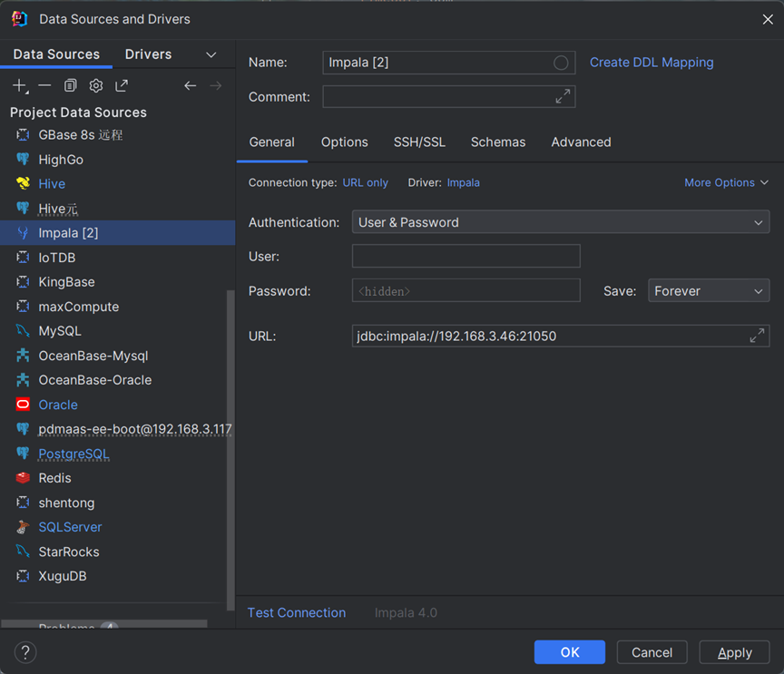784x674 pixels.
Task: Open the Authentication dropdown
Action: (x=560, y=222)
